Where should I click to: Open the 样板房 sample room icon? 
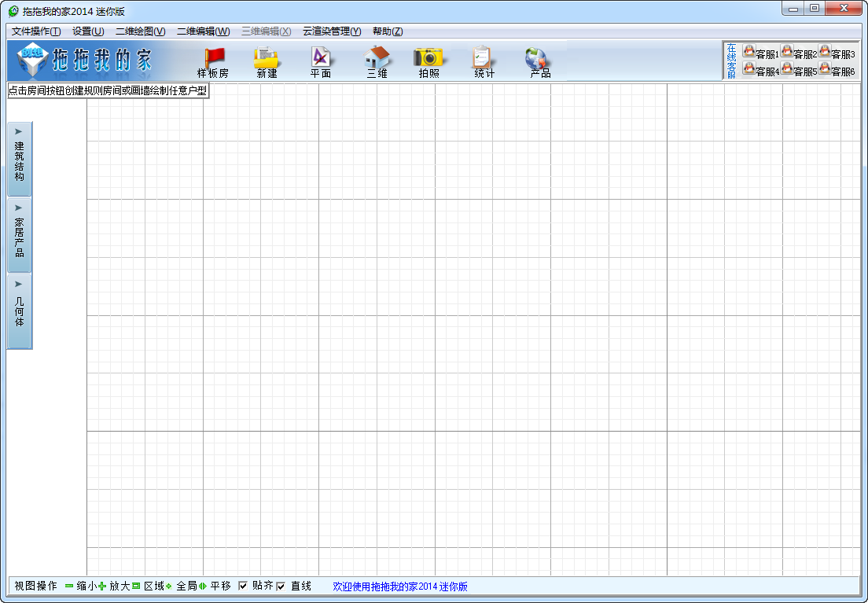(x=214, y=62)
